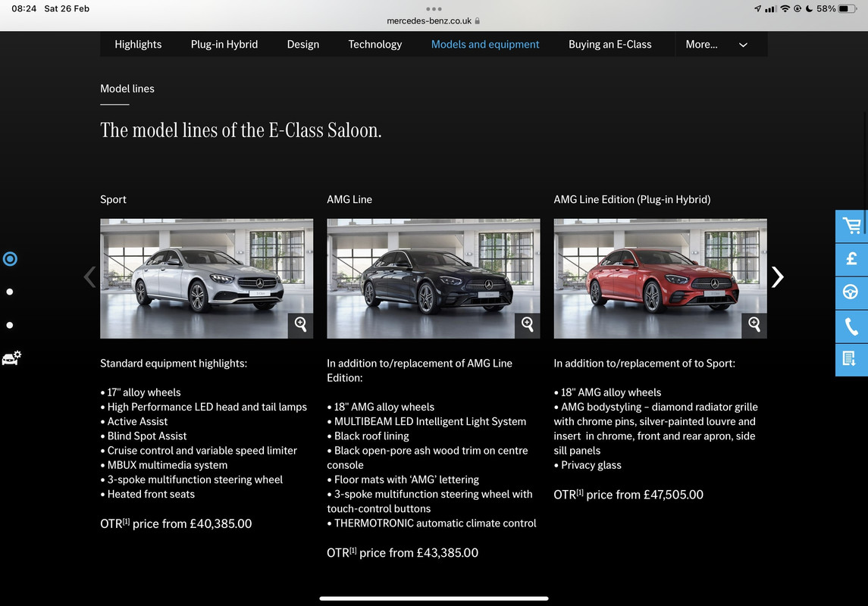Tap the mercedes-benz.co.uk address bar
The image size is (868, 606).
[434, 21]
